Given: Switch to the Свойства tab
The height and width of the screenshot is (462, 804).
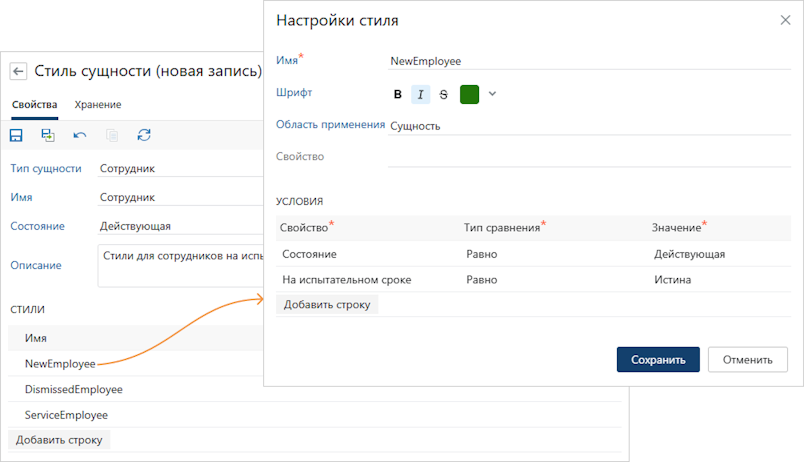Looking at the screenshot, I should tap(34, 105).
